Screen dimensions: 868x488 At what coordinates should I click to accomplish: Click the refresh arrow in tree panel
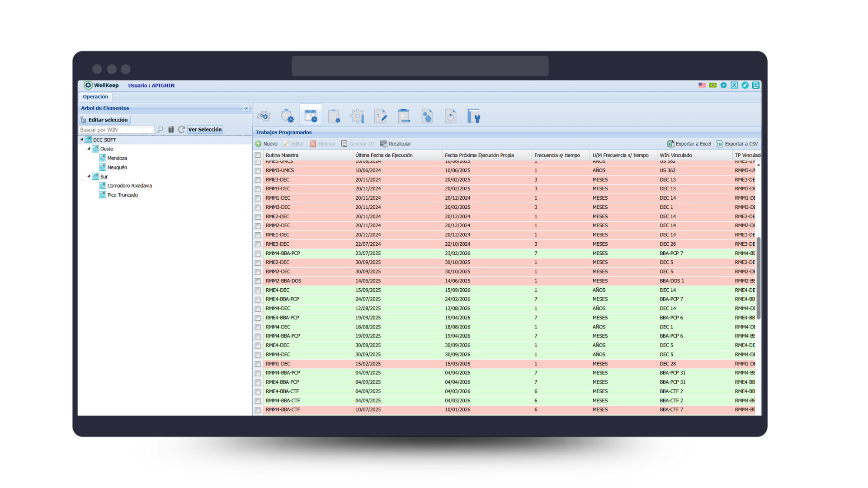[181, 130]
